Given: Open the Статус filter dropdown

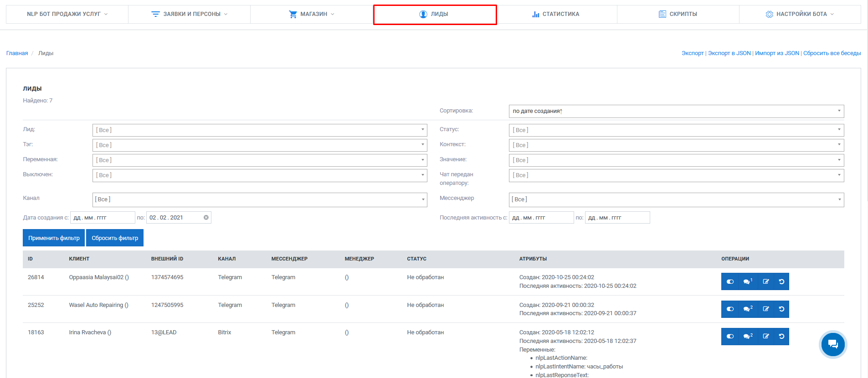Looking at the screenshot, I should tap(676, 130).
